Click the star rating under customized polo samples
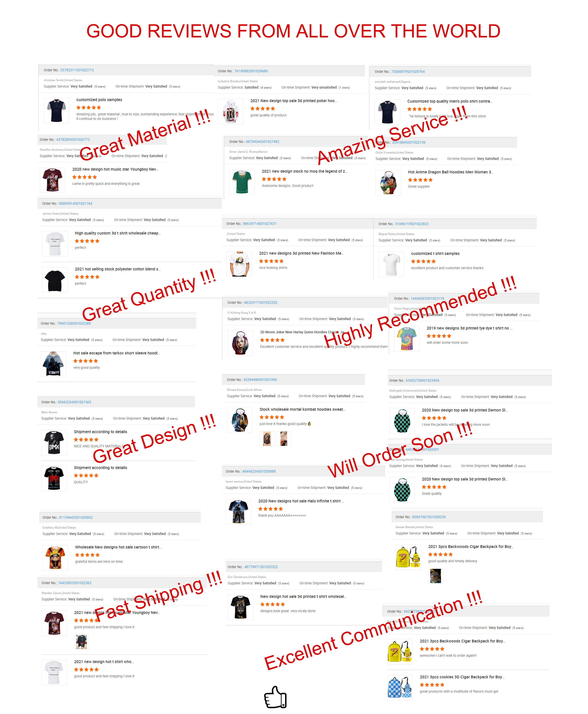This screenshot has height=714, width=588. pos(88,107)
